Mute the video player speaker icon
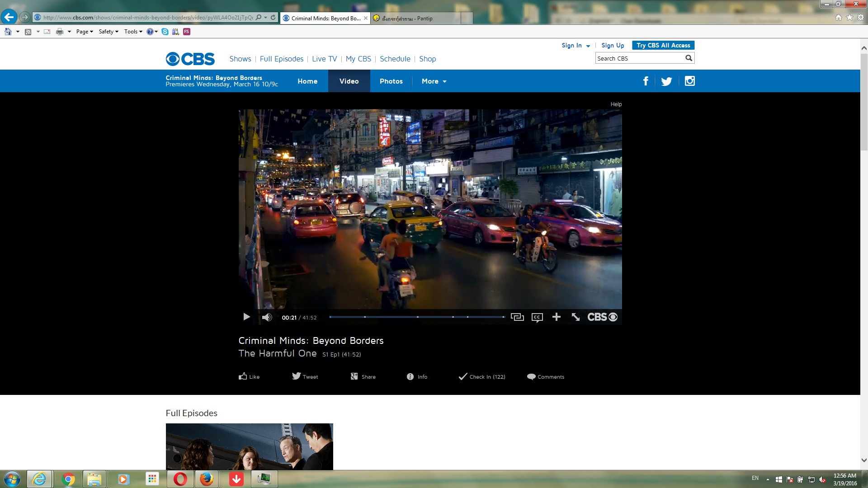Image resolution: width=868 pixels, height=488 pixels. tap(267, 317)
